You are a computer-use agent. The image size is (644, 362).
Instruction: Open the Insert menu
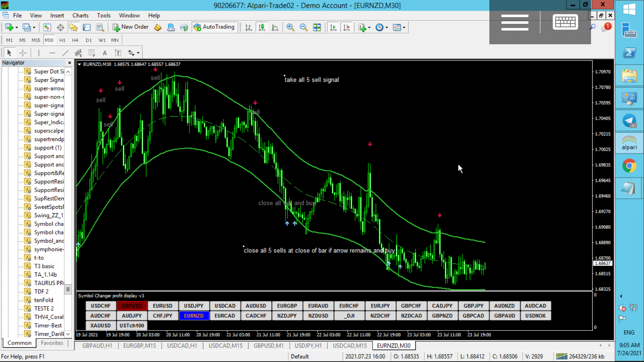click(x=57, y=15)
